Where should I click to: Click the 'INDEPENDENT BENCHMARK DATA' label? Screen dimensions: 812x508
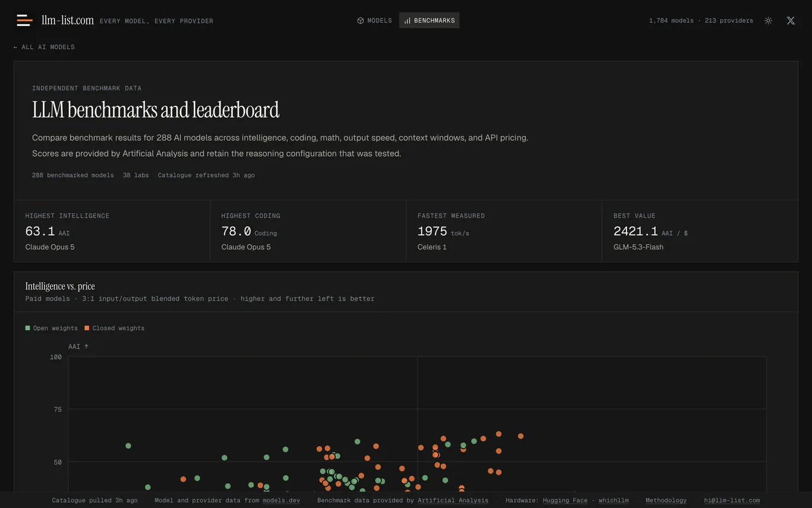87,88
